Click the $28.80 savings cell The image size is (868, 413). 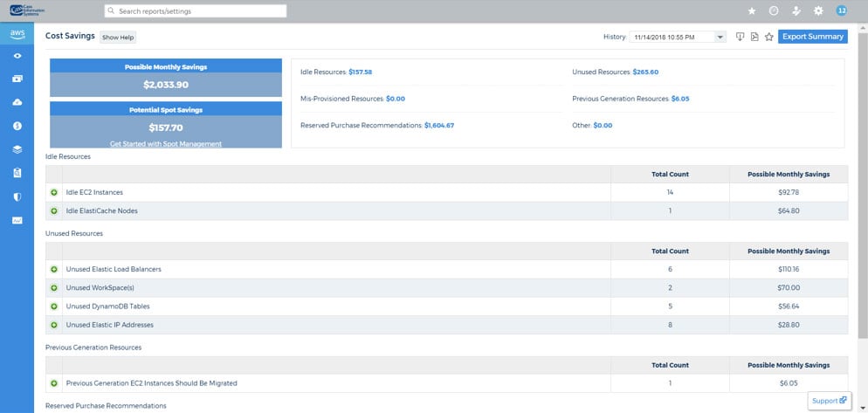pyautogui.click(x=789, y=325)
